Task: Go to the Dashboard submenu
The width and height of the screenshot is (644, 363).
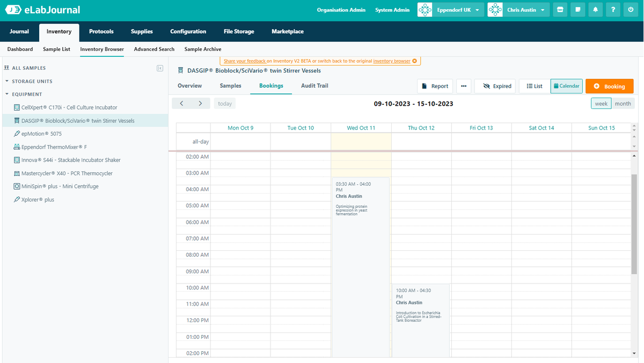Action: (x=20, y=49)
